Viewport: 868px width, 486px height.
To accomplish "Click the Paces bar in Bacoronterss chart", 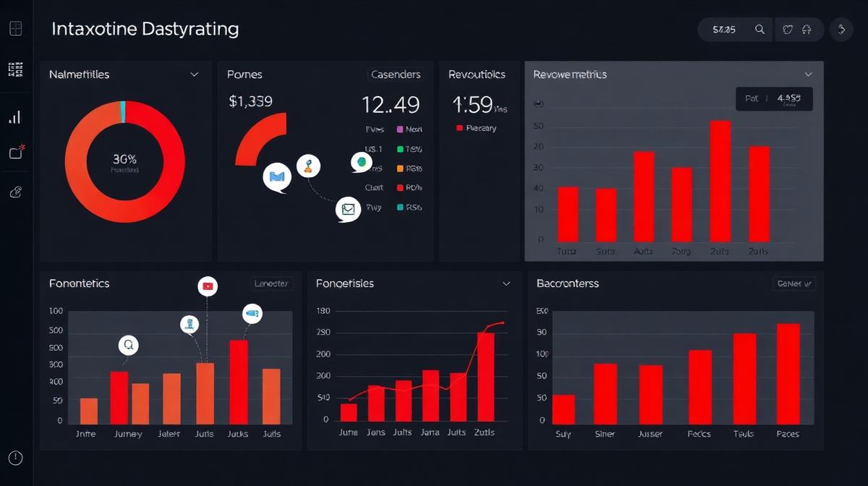I will [x=788, y=374].
